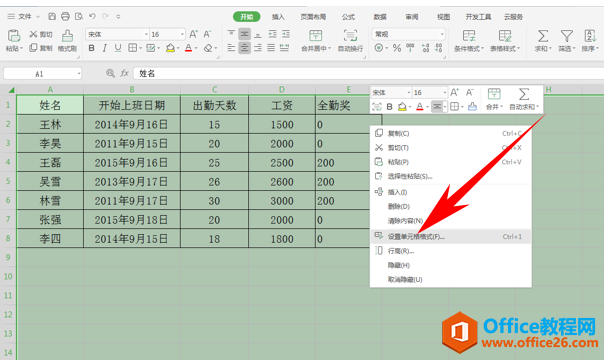605x360 pixels.
Task: Switch to the Review (审阅) tab
Action: [411, 17]
